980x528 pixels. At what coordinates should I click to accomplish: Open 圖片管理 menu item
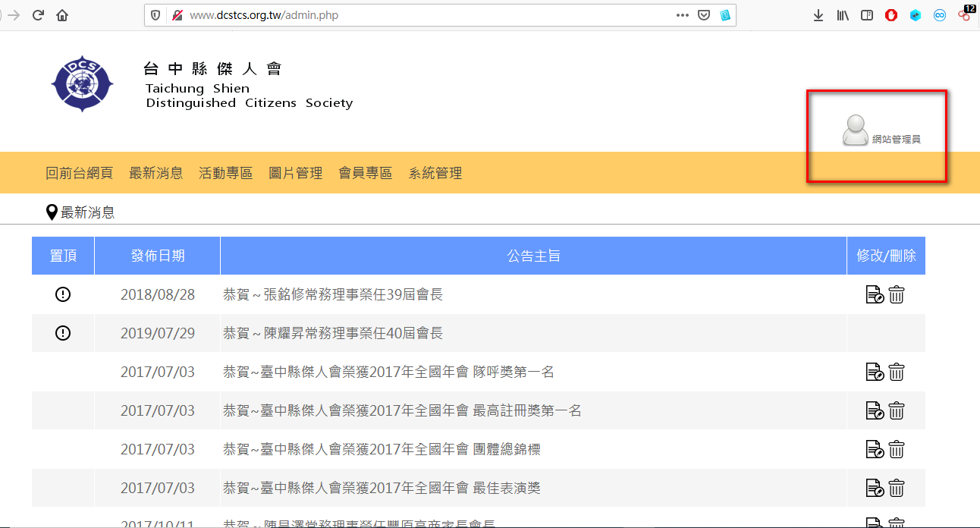(x=295, y=173)
